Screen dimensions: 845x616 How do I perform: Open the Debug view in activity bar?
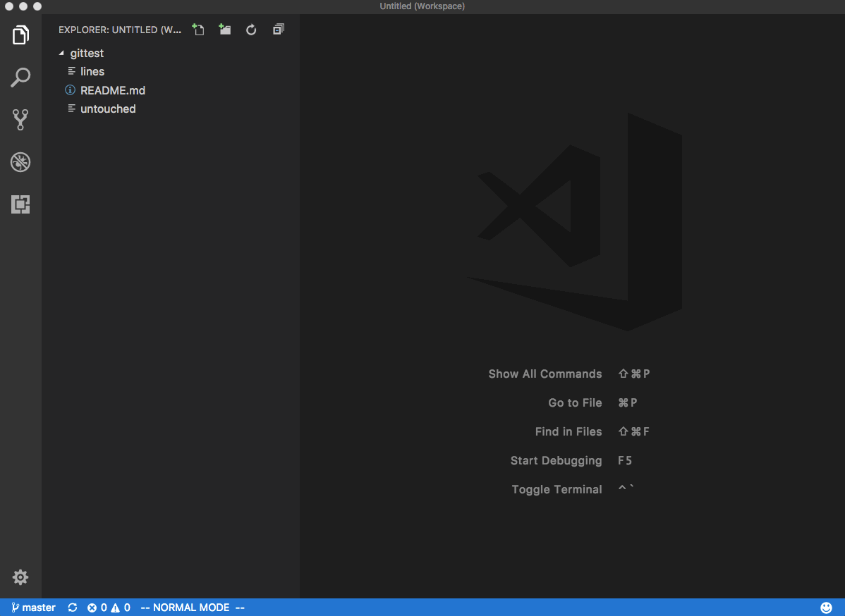click(20, 162)
